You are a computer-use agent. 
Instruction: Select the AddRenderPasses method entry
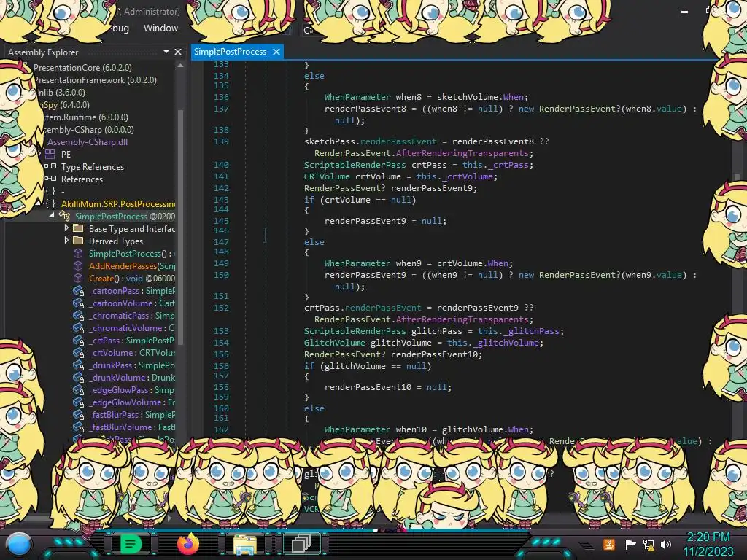pos(132,265)
